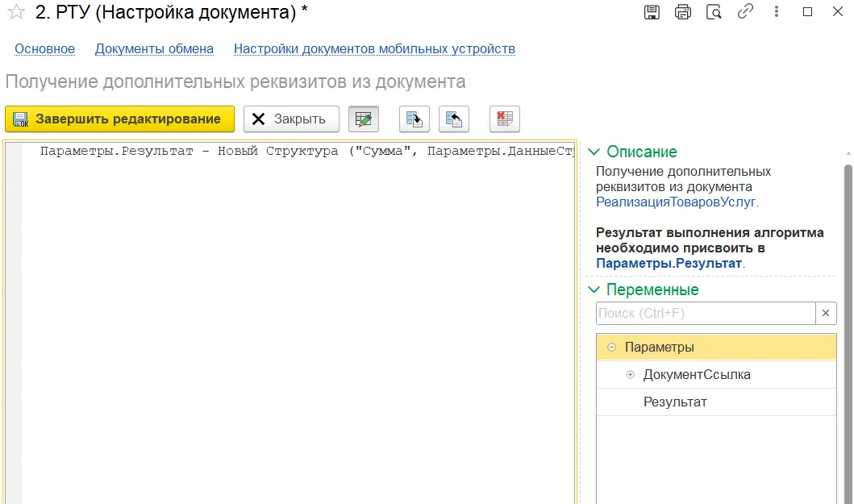854x504 pixels.
Task: Click the printer icon
Action: 683,12
